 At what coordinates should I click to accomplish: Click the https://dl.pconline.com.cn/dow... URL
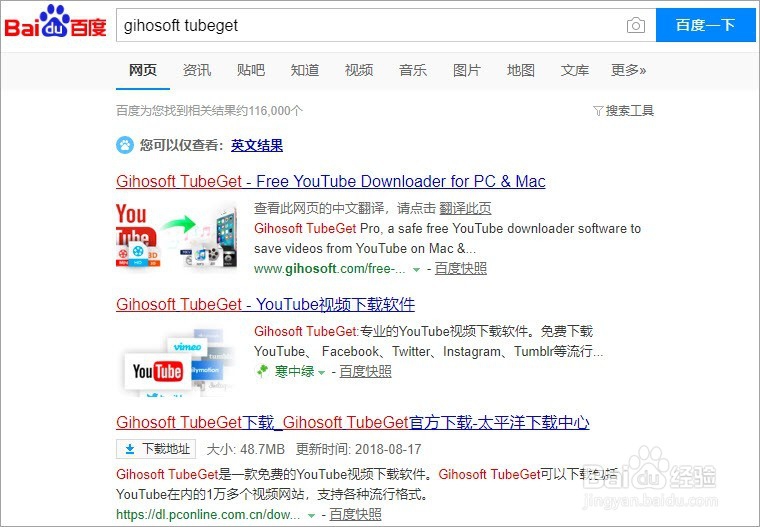208,514
